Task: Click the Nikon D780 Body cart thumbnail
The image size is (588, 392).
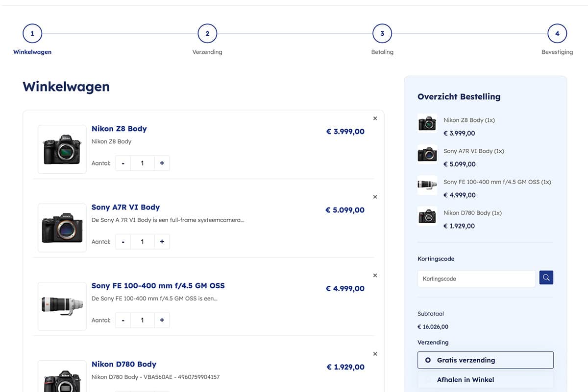Action: click(62, 376)
